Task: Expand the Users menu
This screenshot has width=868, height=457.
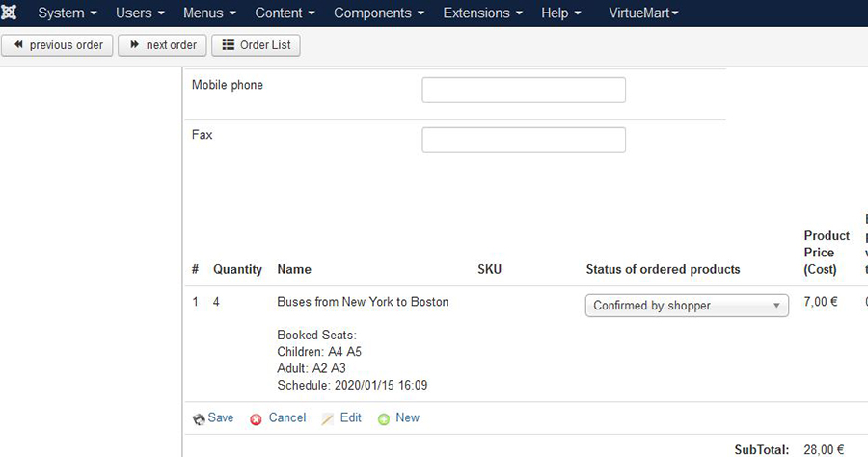Action: click(x=140, y=13)
